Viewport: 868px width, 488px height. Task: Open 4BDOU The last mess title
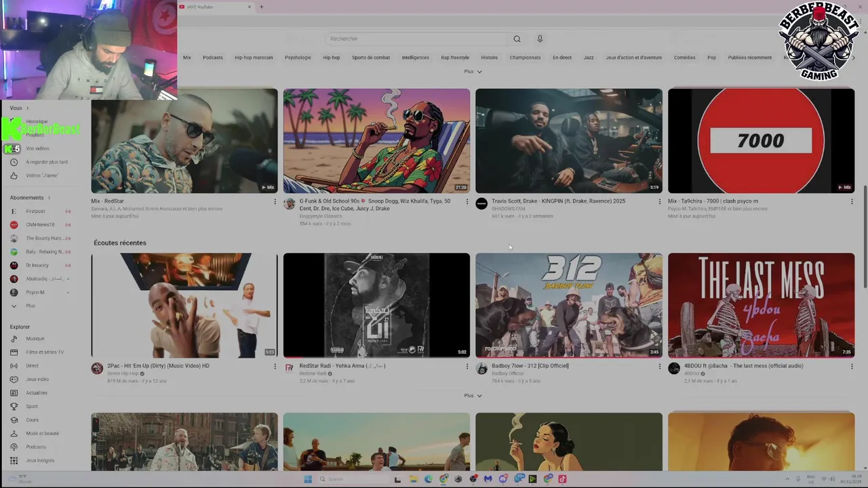[x=744, y=366]
